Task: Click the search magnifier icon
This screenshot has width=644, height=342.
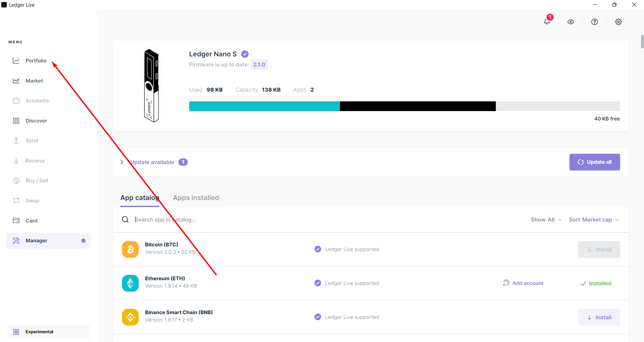Action: click(125, 219)
